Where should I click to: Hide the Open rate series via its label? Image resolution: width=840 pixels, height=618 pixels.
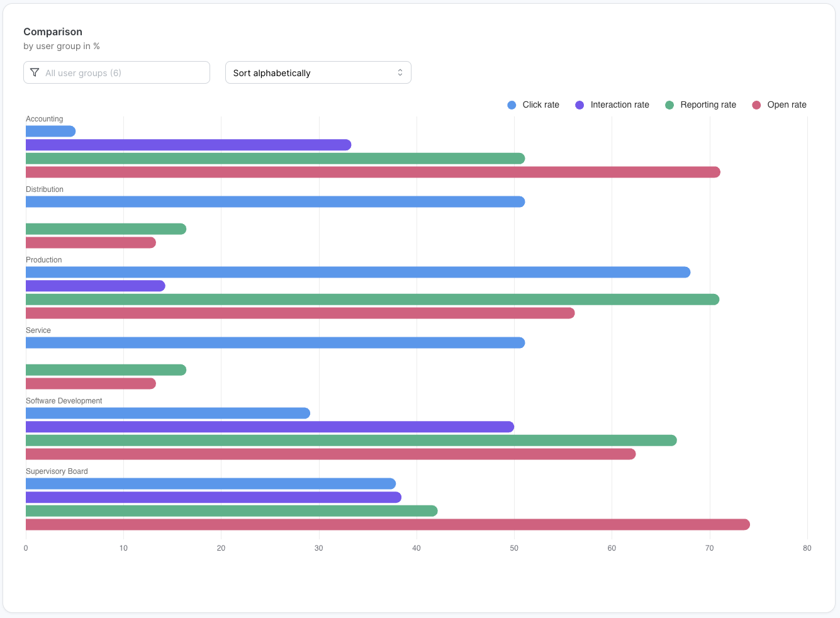click(x=787, y=105)
